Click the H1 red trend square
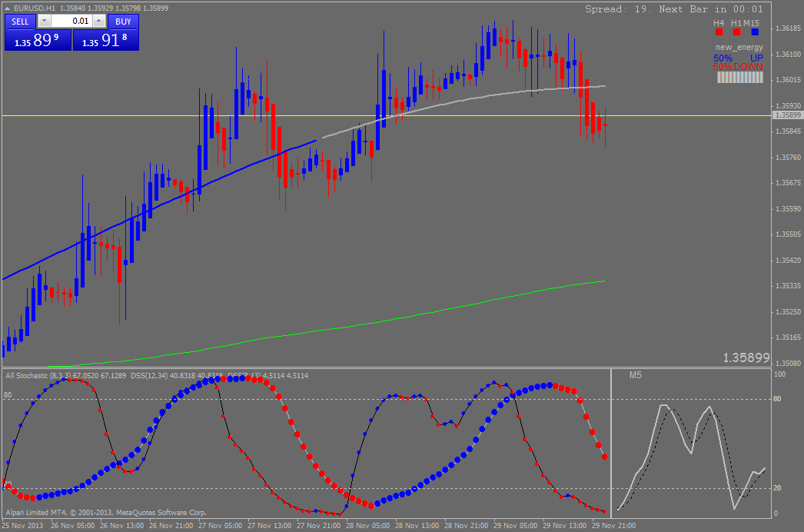The height and width of the screenshot is (532, 804). (736, 32)
